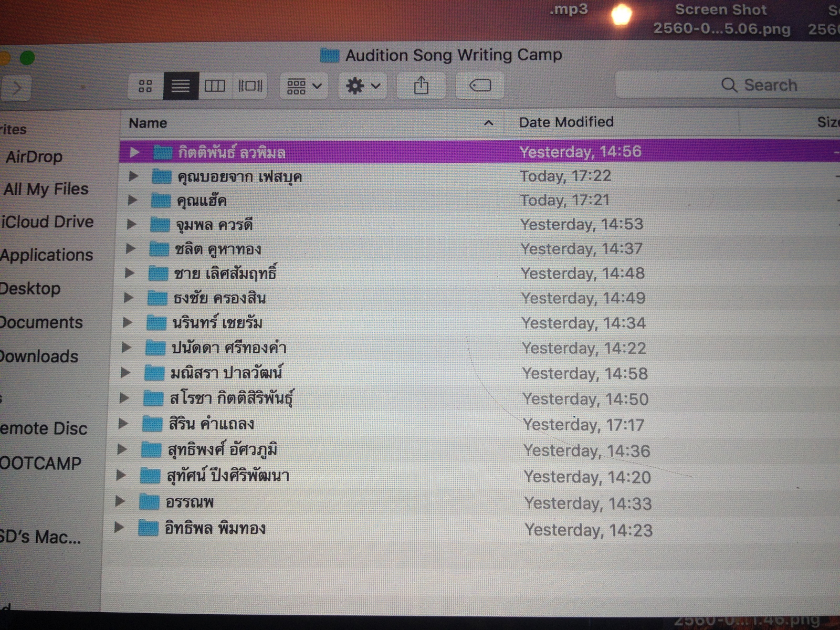
Task: Click the green zoom window button
Action: [27, 57]
